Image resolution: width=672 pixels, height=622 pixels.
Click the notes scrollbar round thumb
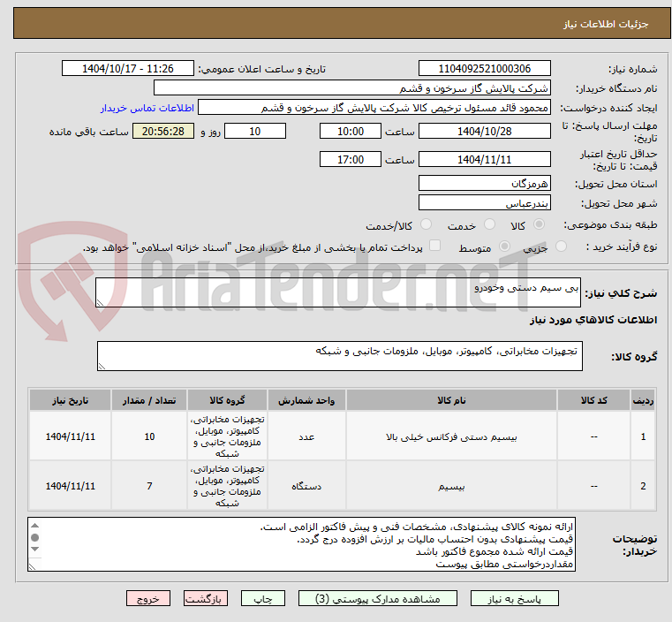[x=35, y=537]
